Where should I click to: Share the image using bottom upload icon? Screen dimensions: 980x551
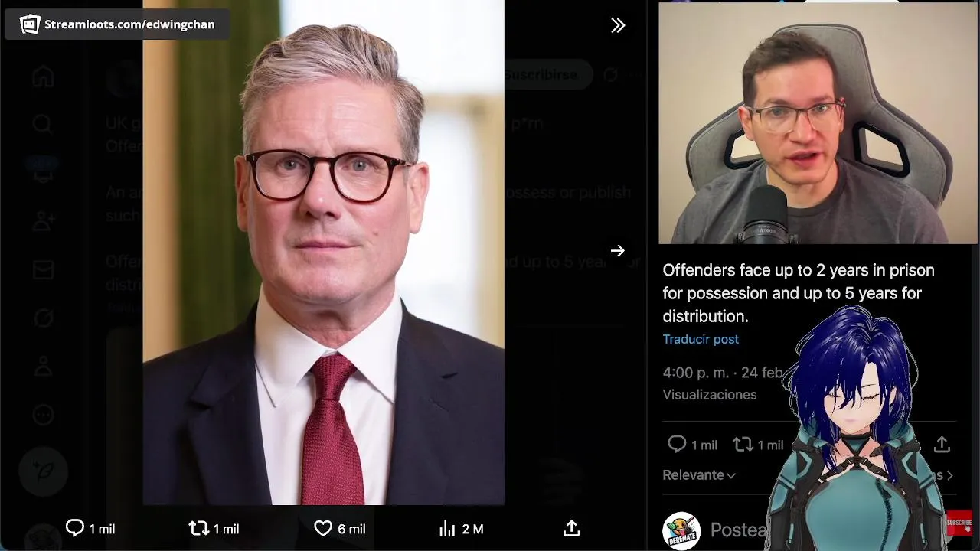click(x=572, y=528)
